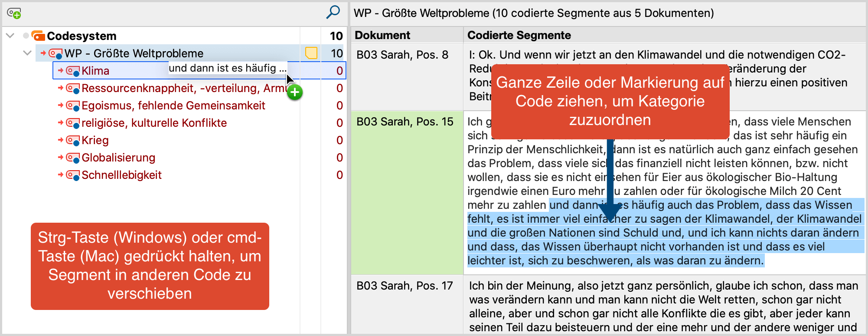The image size is (868, 336).
Task: Click the Globalisierung code icon
Action: click(x=73, y=158)
